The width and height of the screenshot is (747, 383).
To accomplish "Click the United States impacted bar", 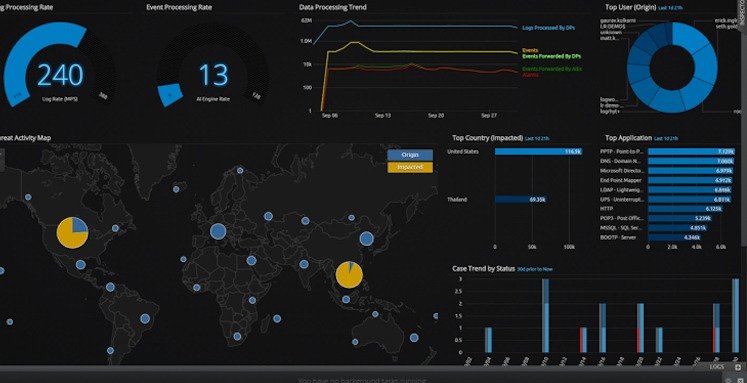I will tap(538, 151).
